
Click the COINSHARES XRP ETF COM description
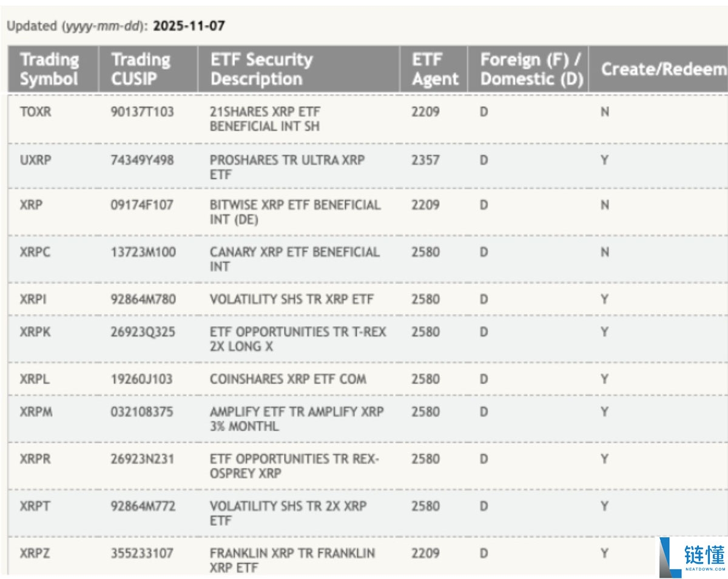click(x=288, y=379)
